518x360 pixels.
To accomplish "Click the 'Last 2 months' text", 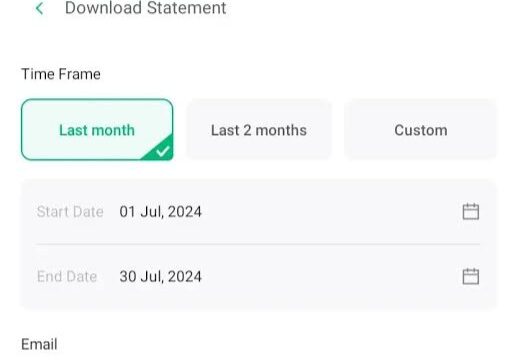I will pyautogui.click(x=259, y=130).
